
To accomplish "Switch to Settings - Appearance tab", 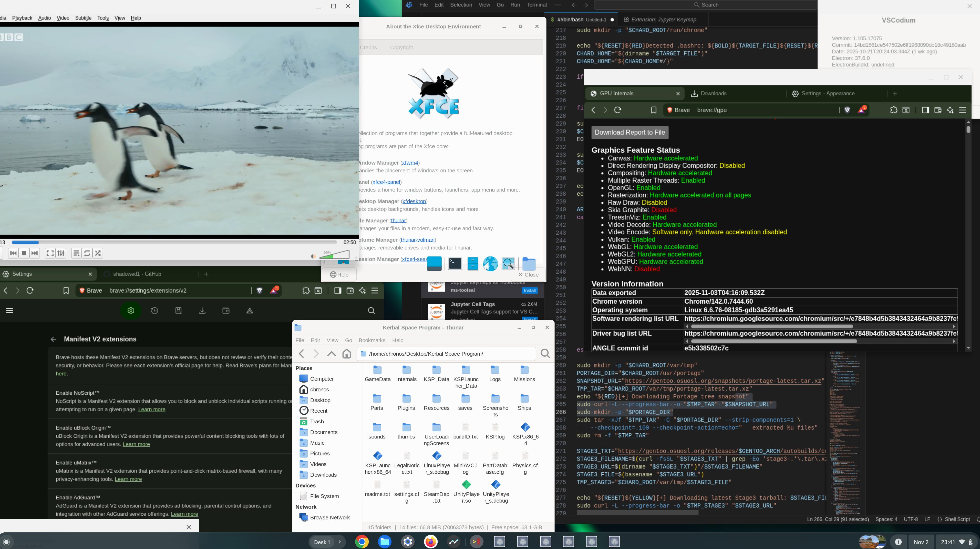I will click(828, 94).
